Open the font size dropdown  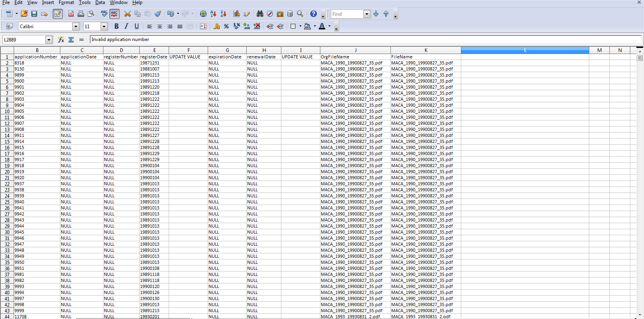104,27
